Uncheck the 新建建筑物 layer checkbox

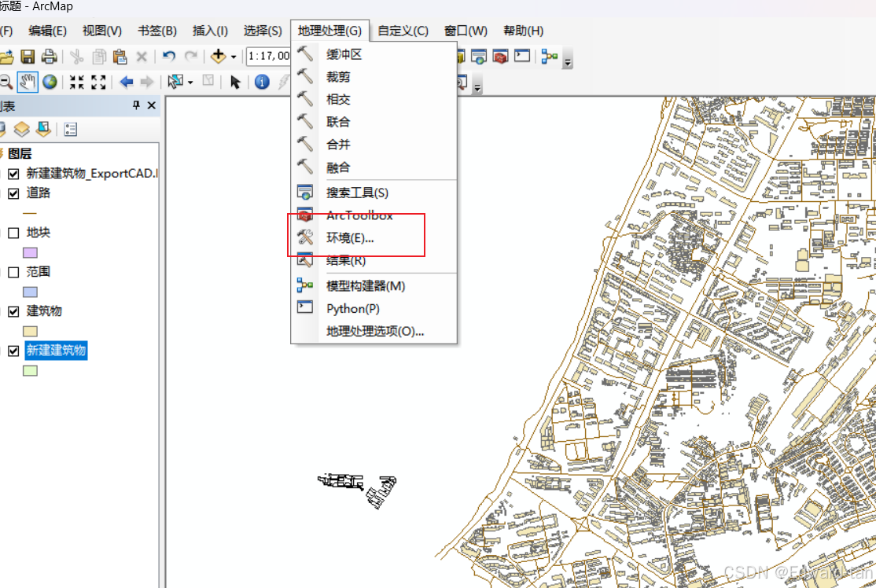pos(14,351)
